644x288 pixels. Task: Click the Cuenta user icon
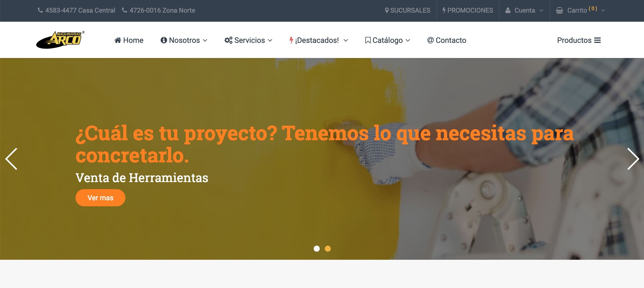(x=508, y=10)
